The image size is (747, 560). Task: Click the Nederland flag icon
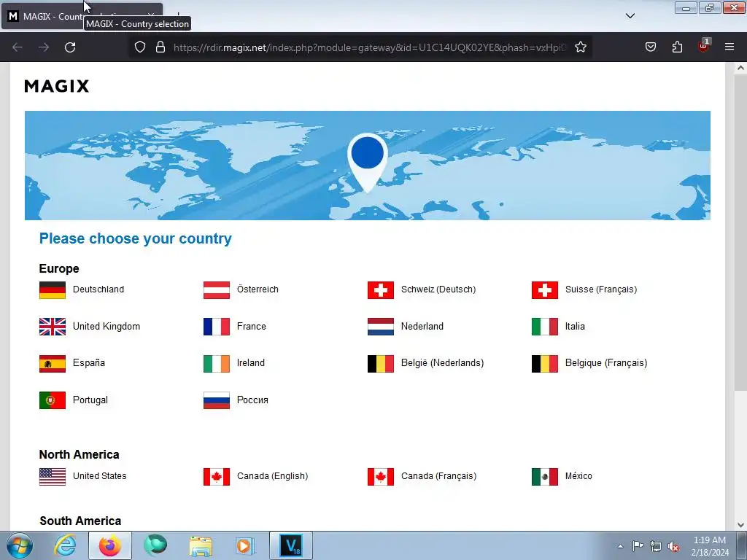click(381, 327)
